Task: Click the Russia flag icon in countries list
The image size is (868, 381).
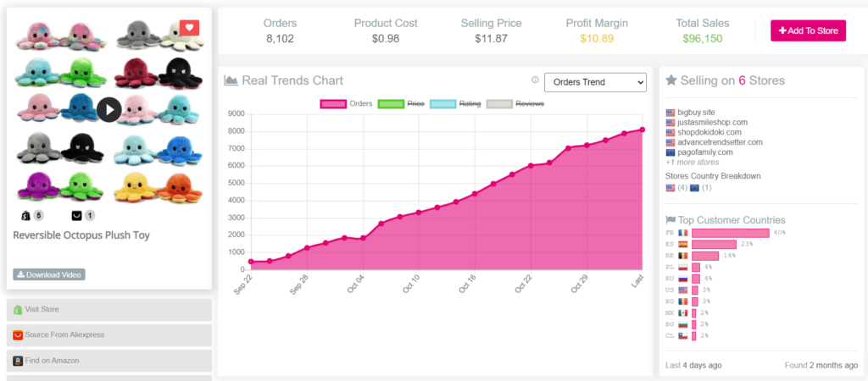Action: (682, 279)
